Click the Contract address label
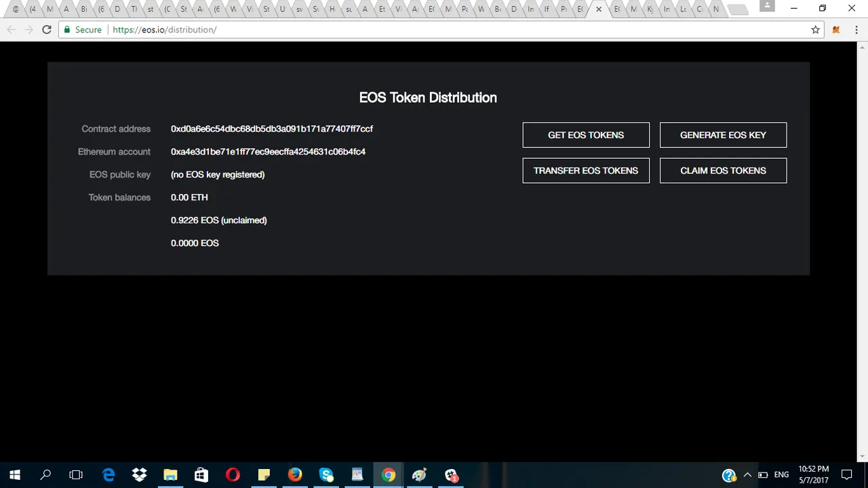Screen dimensions: 868x488 tap(116, 129)
